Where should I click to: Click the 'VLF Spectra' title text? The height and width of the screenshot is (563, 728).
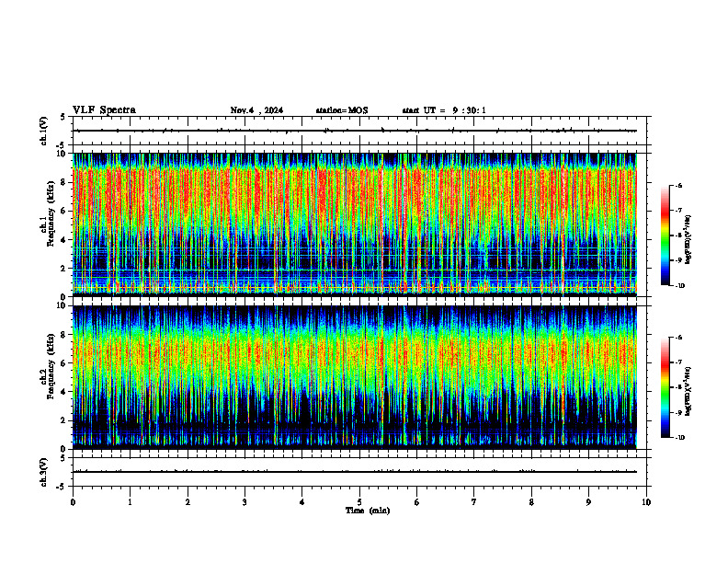pos(104,110)
